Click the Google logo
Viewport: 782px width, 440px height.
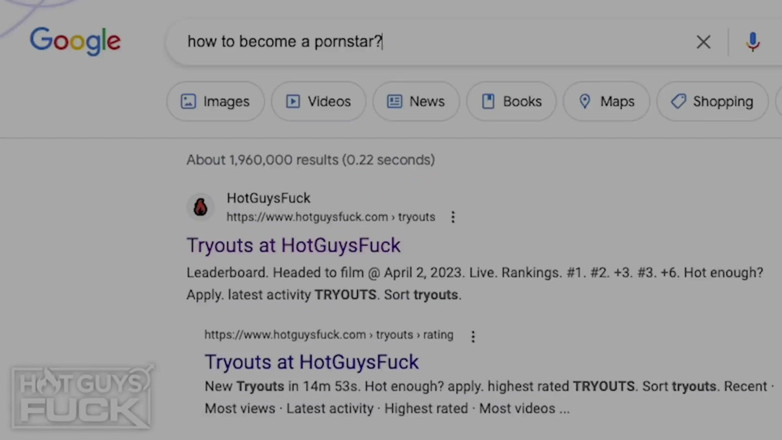pyautogui.click(x=75, y=42)
